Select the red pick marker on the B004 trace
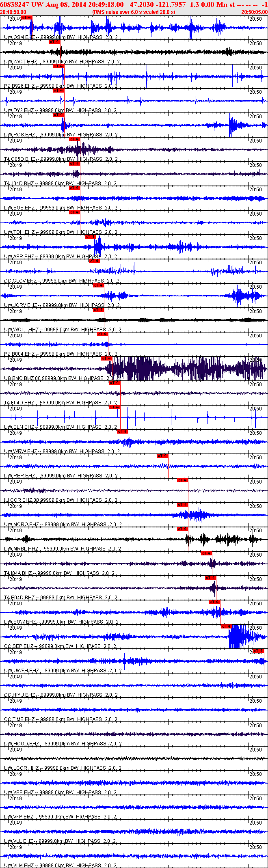Viewport: 268px width, 868px height. [102, 334]
